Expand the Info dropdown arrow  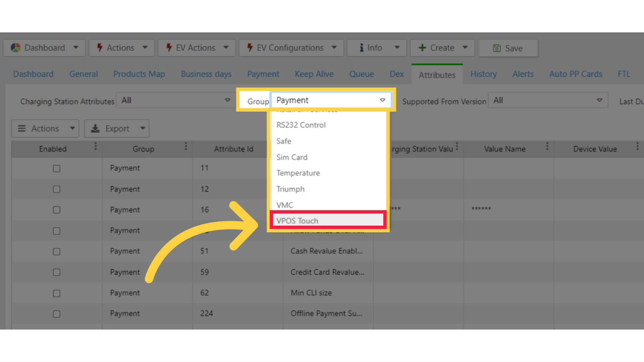397,48
